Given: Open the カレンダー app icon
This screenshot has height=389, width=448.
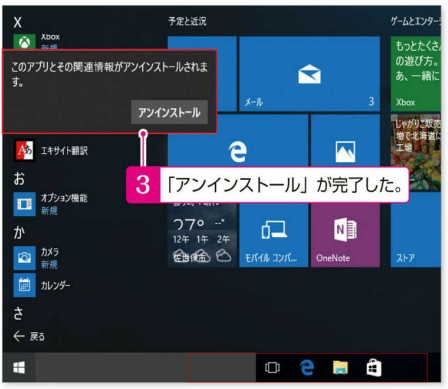Looking at the screenshot, I should tap(24, 285).
